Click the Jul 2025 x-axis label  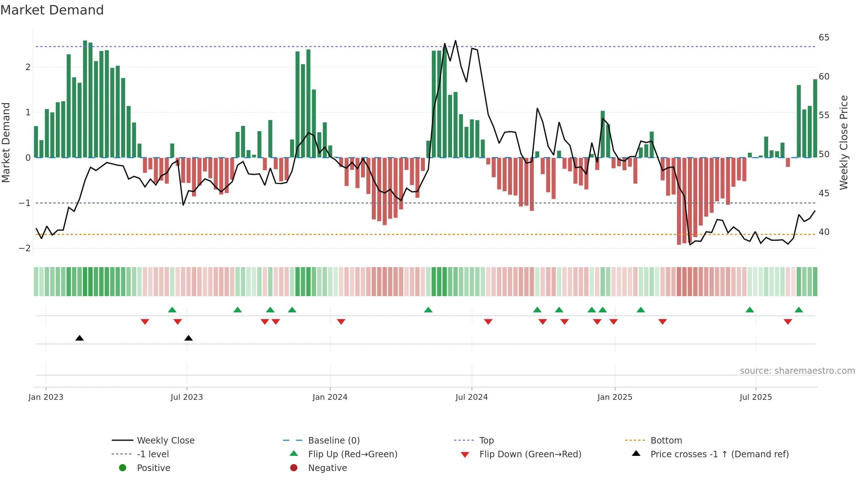[756, 397]
